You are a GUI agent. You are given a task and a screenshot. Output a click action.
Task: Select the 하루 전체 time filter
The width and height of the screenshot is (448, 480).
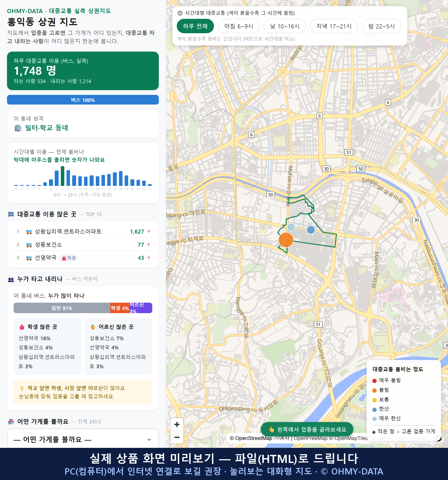click(x=195, y=26)
